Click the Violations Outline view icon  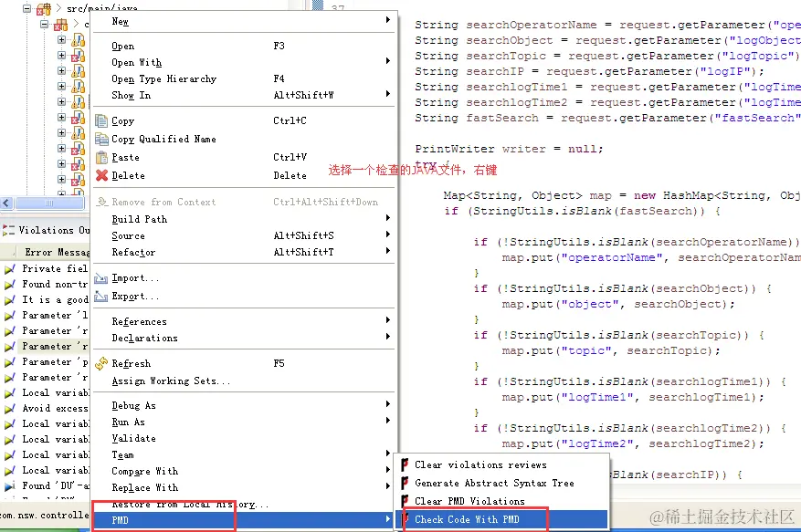(8, 230)
